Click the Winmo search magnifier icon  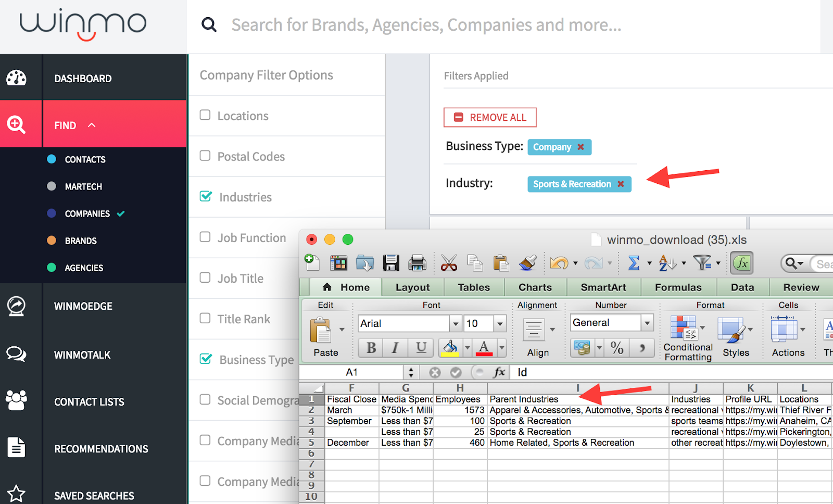coord(209,24)
